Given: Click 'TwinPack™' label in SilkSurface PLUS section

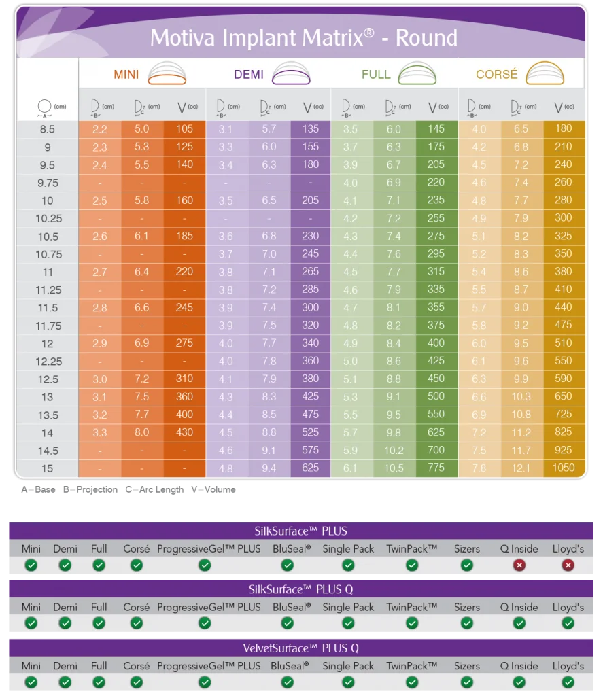Looking at the screenshot, I should pos(412,548).
